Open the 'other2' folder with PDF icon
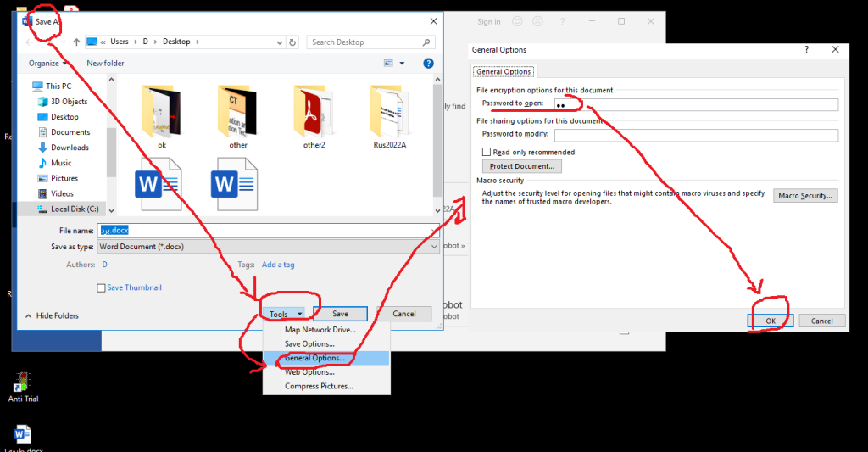Viewport: 868px width, 452px height. coord(314,110)
